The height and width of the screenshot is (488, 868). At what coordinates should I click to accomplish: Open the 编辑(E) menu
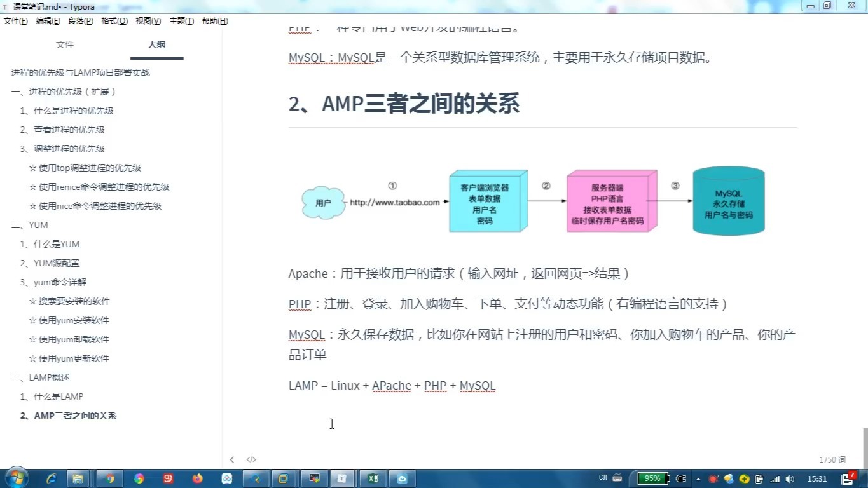(48, 21)
